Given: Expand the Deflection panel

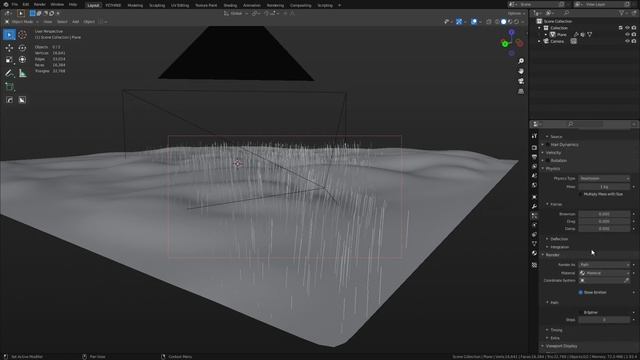Looking at the screenshot, I should [559, 239].
